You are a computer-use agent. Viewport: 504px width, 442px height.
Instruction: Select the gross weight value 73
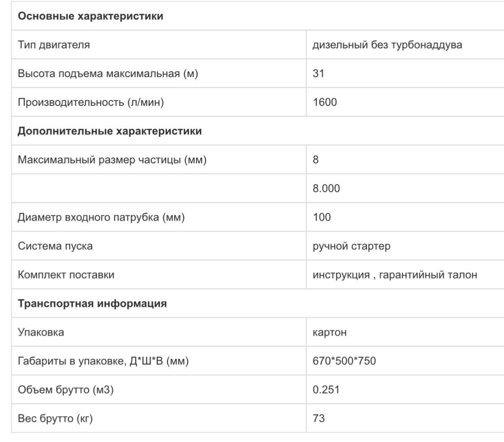pos(319,419)
